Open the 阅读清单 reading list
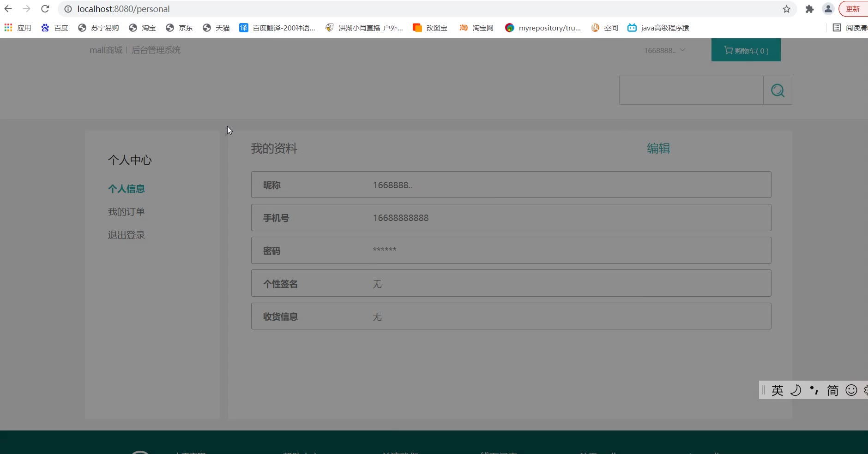The height and width of the screenshot is (454, 868). coord(850,28)
